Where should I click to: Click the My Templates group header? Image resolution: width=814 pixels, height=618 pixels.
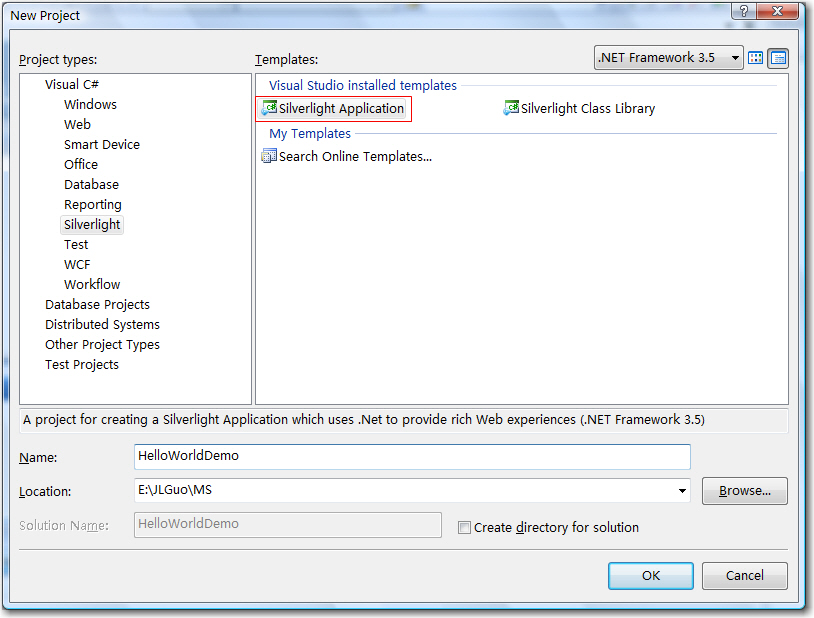click(x=310, y=133)
